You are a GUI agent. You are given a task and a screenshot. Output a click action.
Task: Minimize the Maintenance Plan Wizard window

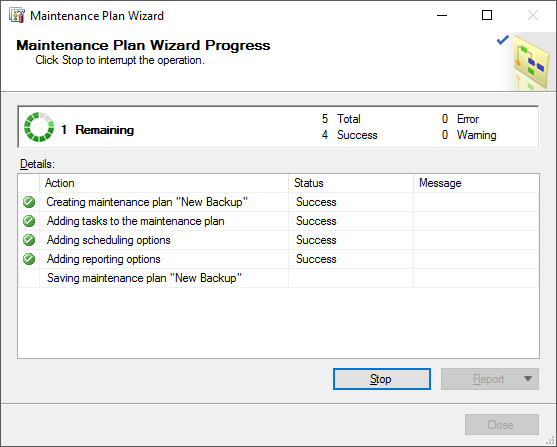pyautogui.click(x=442, y=15)
